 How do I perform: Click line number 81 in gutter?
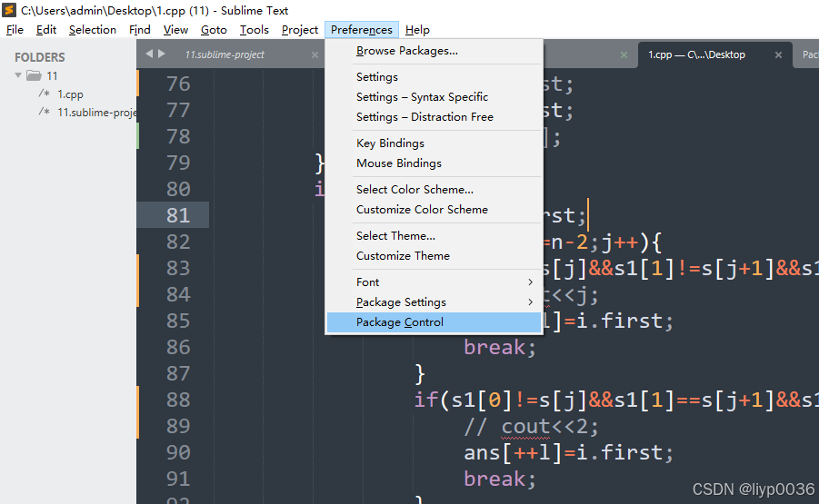pos(178,215)
